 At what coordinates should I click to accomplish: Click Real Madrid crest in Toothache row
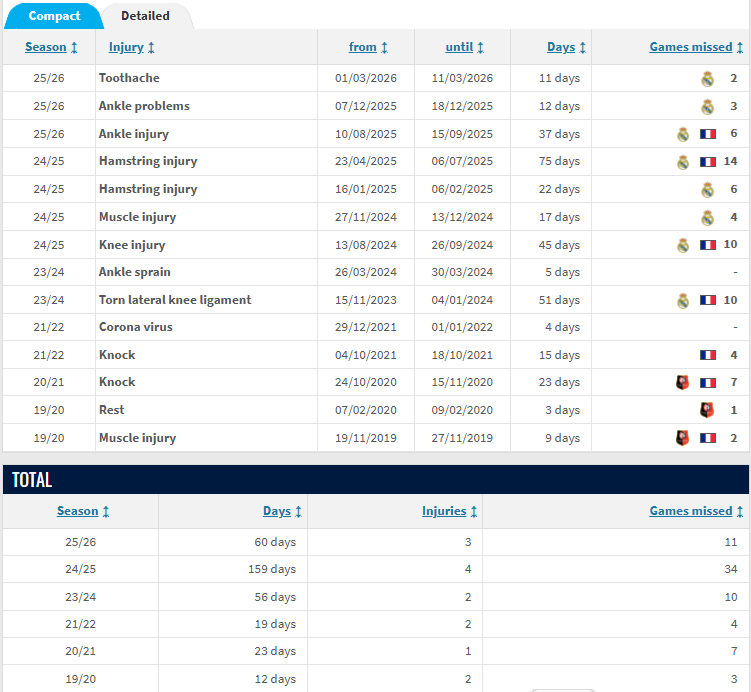pos(707,79)
